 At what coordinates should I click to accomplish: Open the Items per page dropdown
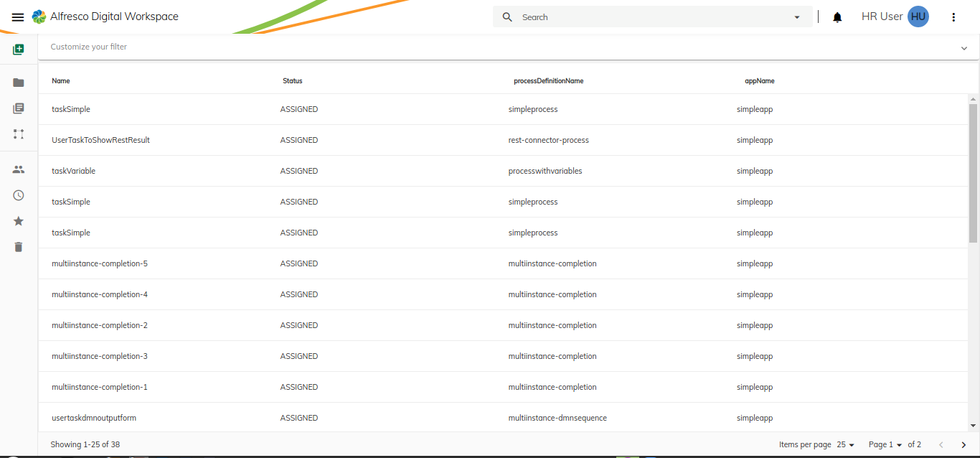[845, 445]
